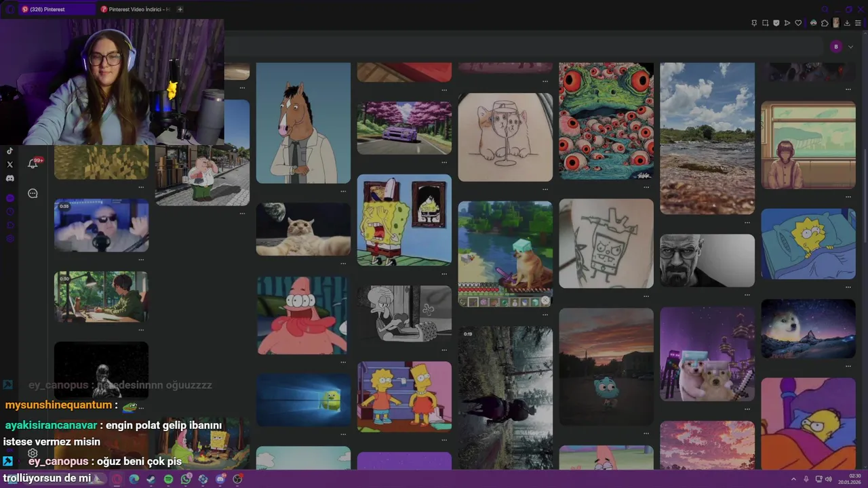Click the ad blocker shield icon
The height and width of the screenshot is (488, 868).
tap(776, 23)
